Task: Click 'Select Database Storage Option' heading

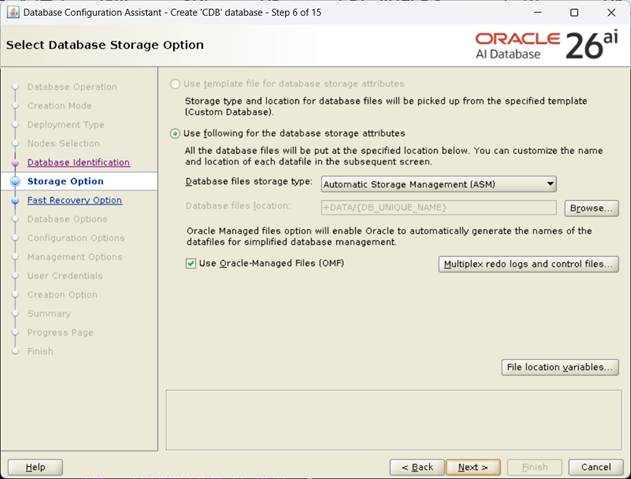Action: coord(105,45)
